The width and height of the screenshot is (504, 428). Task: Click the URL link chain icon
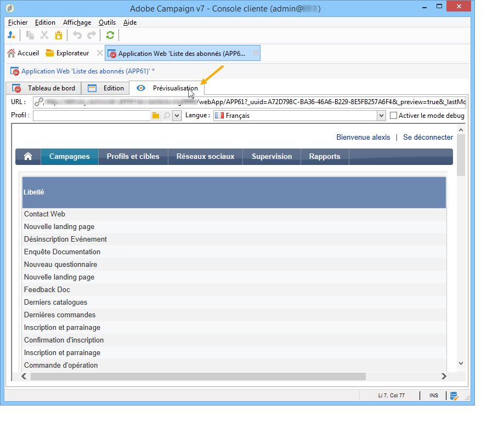pyautogui.click(x=38, y=102)
